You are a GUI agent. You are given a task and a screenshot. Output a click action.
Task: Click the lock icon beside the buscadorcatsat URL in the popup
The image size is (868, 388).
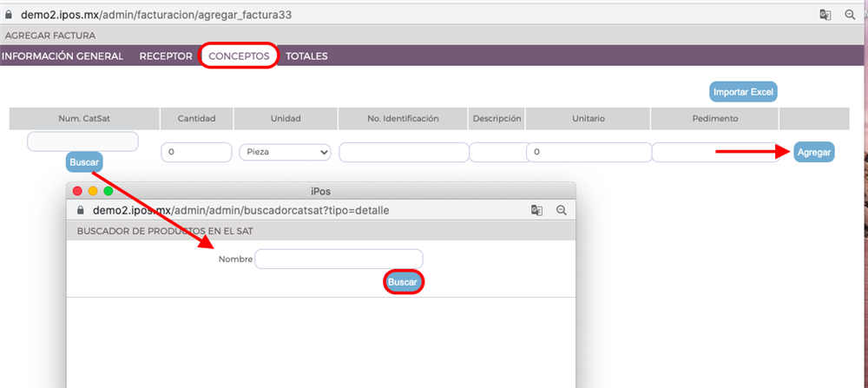(x=81, y=210)
